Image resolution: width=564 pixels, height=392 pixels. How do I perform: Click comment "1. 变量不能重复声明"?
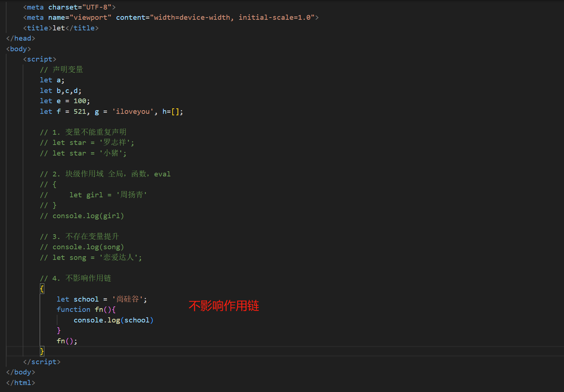pos(83,132)
